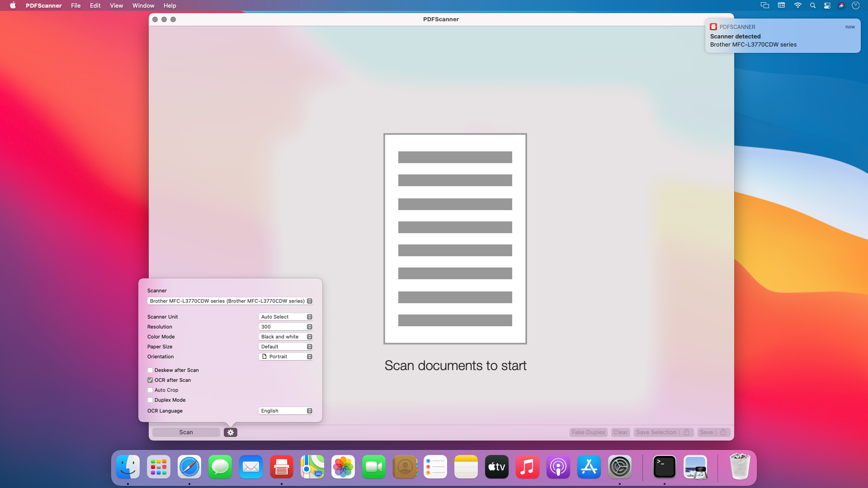Open Maps from the dock
Viewport: 868px width, 488px height.
coord(312,467)
